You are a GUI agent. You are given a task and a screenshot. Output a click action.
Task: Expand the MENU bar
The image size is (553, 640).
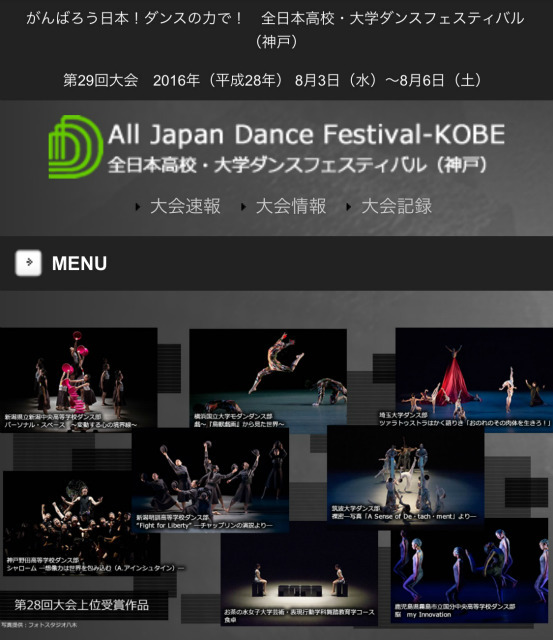click(276, 263)
